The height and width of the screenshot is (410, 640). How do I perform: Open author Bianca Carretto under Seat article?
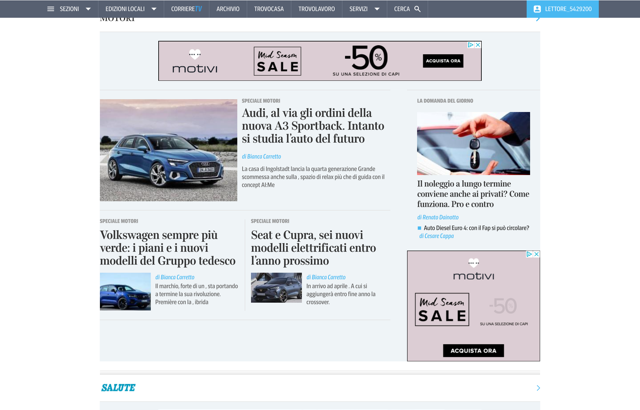click(326, 277)
